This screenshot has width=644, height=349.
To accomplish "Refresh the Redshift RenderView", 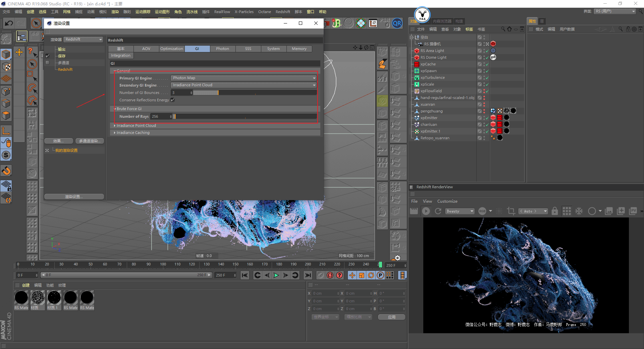I will (x=438, y=211).
